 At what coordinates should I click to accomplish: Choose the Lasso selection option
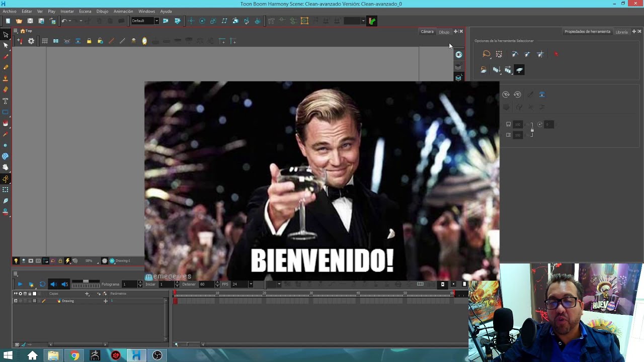click(487, 54)
